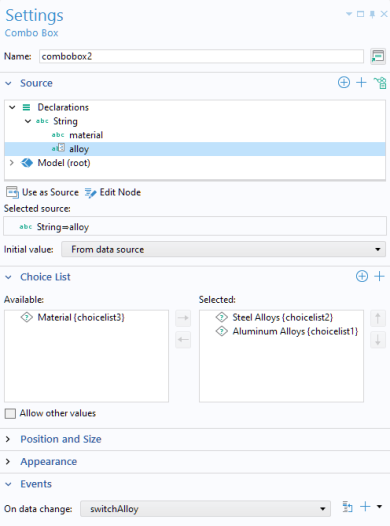The height and width of the screenshot is (526, 390).
Task: Expand the Position and Size section
Action: click(61, 439)
